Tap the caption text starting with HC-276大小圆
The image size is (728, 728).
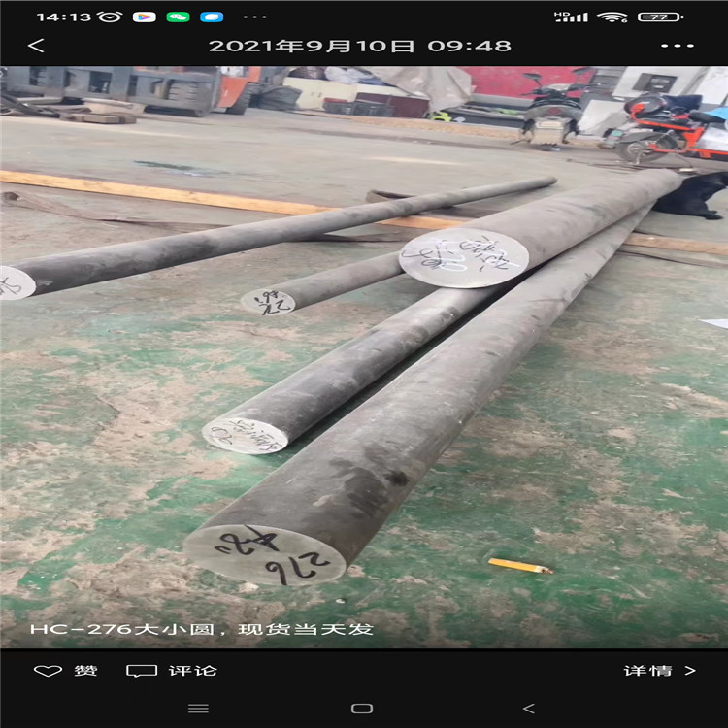(201, 629)
